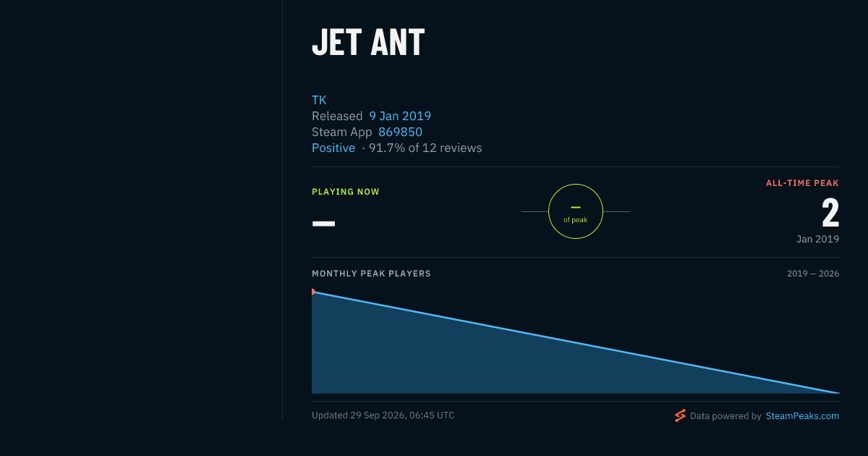868x456 pixels.
Task: Click the 91.7% of 12 reviews text
Action: tap(425, 148)
